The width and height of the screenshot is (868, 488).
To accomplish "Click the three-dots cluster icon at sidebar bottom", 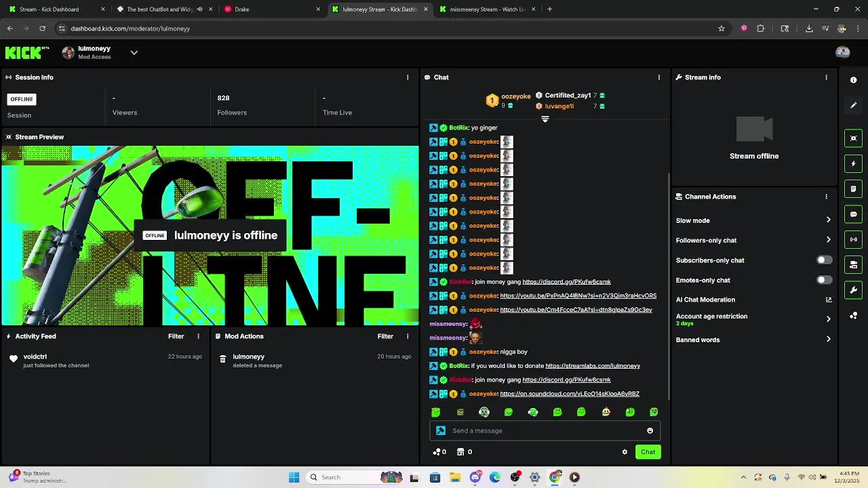I will (x=853, y=316).
